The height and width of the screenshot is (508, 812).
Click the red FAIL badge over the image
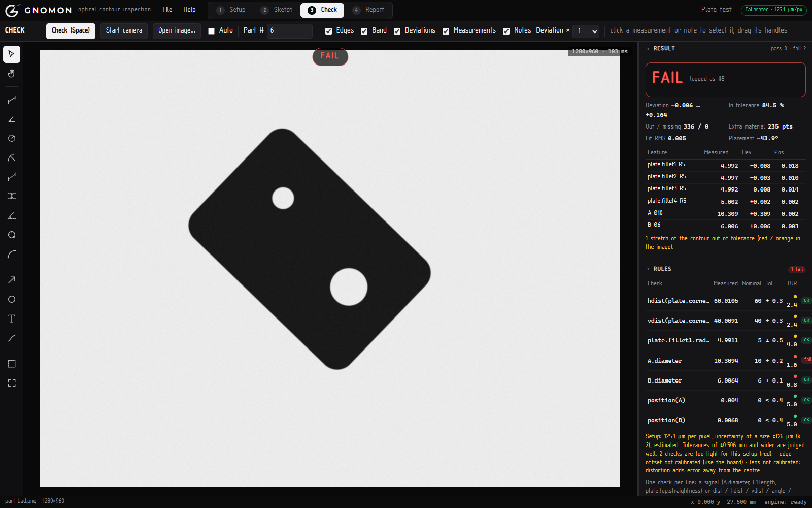(x=330, y=56)
